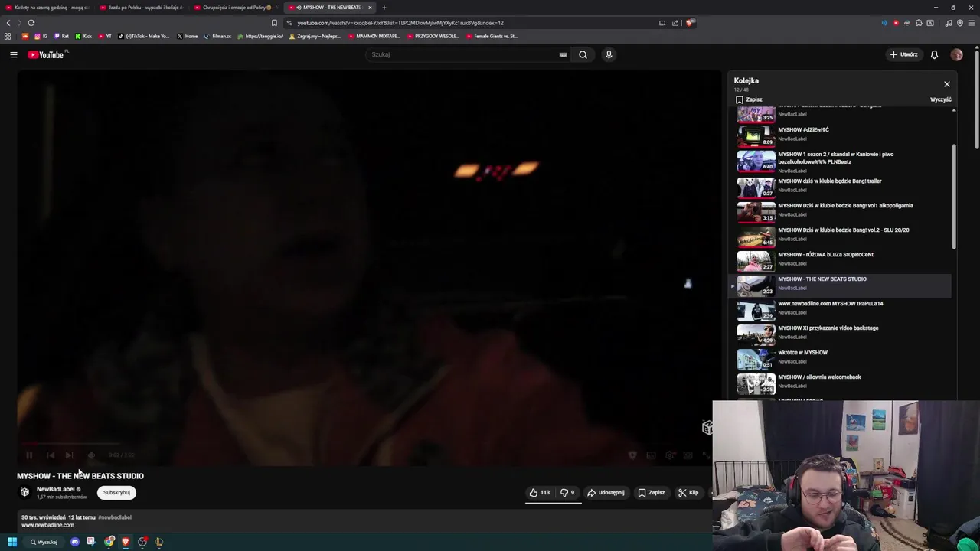Open the browser main hamburger menu

coord(972,23)
